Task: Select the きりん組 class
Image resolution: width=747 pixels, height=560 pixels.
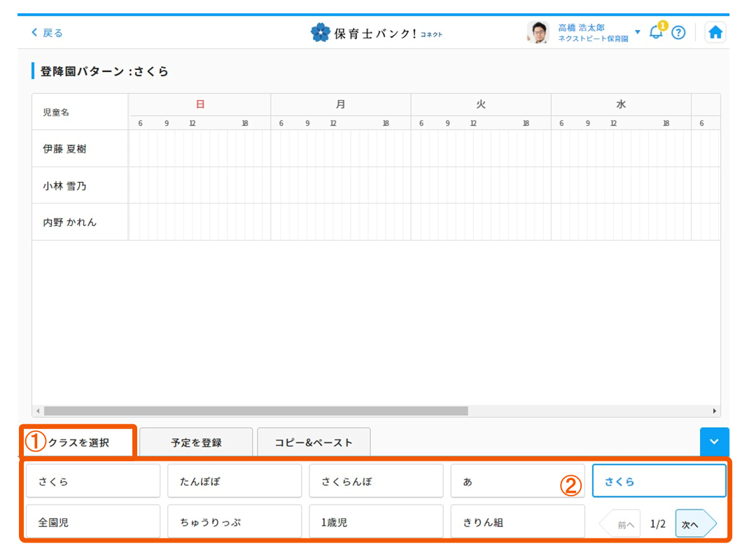Action: pyautogui.click(x=517, y=521)
